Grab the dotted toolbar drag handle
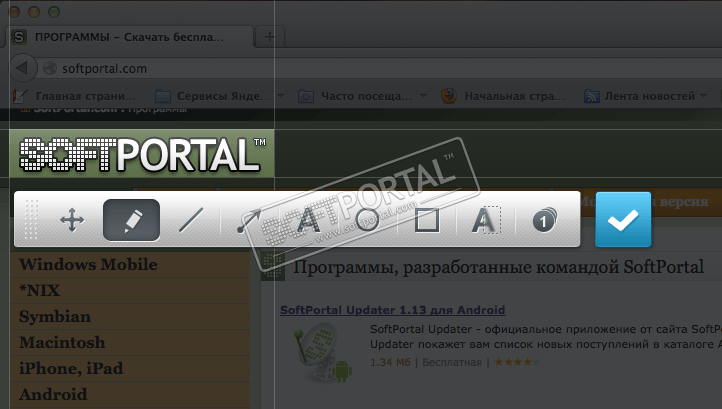This screenshot has height=409, width=722. 31,219
